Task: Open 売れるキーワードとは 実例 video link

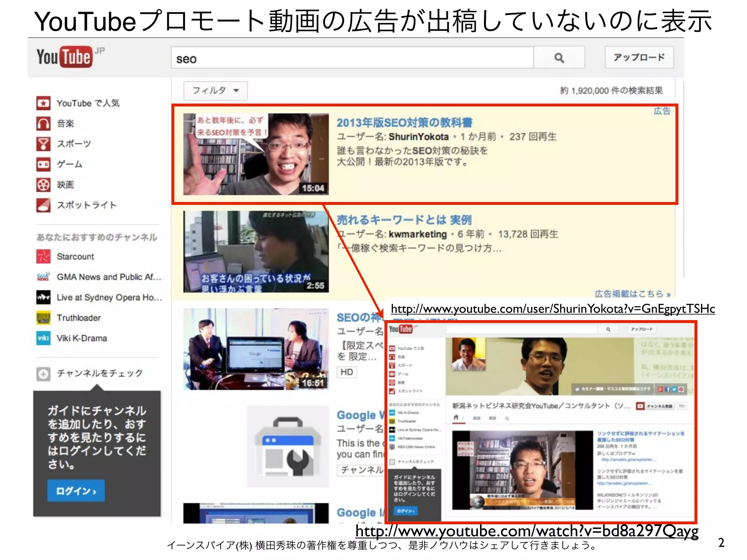Action: coord(404,220)
